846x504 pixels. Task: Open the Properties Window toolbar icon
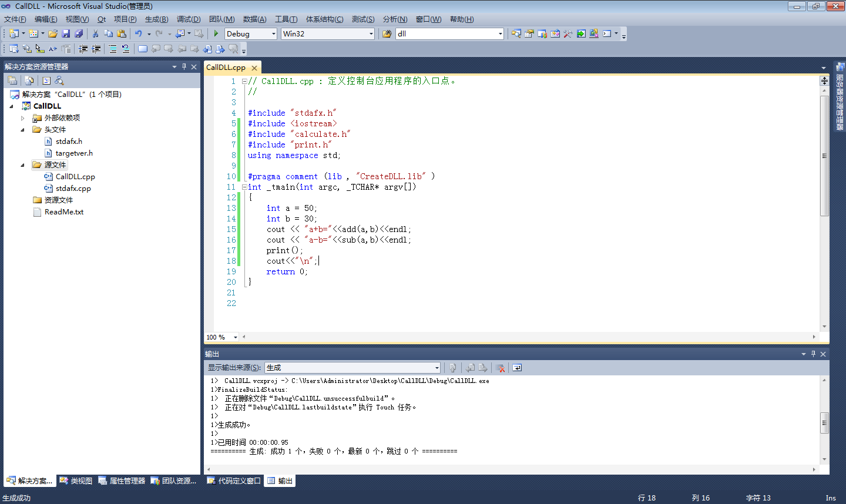(x=529, y=33)
